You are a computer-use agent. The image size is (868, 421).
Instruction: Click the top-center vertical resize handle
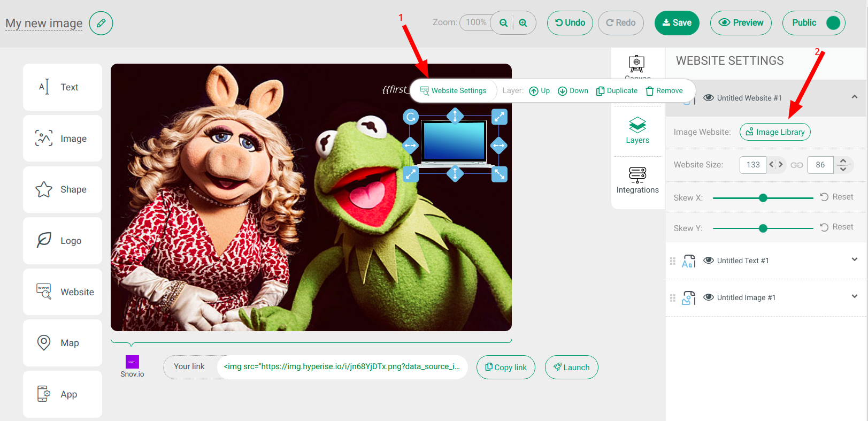click(x=455, y=116)
